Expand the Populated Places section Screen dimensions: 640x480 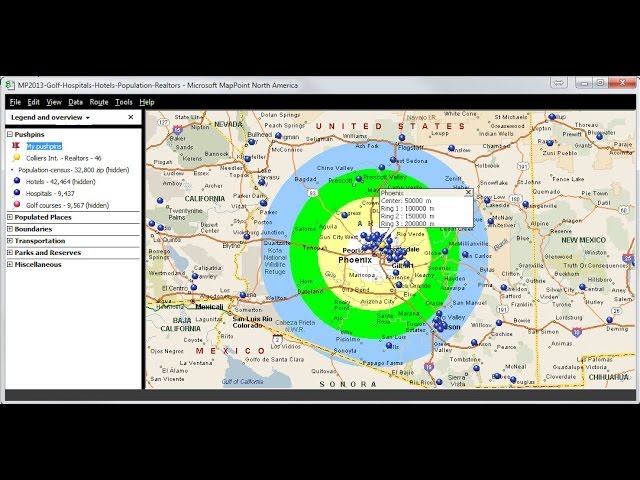[x=10, y=217]
